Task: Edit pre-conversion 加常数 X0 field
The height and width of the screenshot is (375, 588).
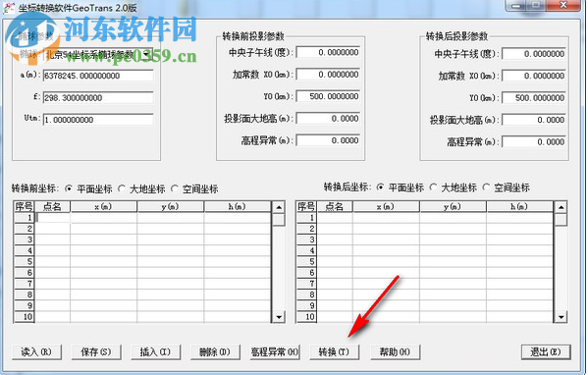Action: tap(328, 75)
